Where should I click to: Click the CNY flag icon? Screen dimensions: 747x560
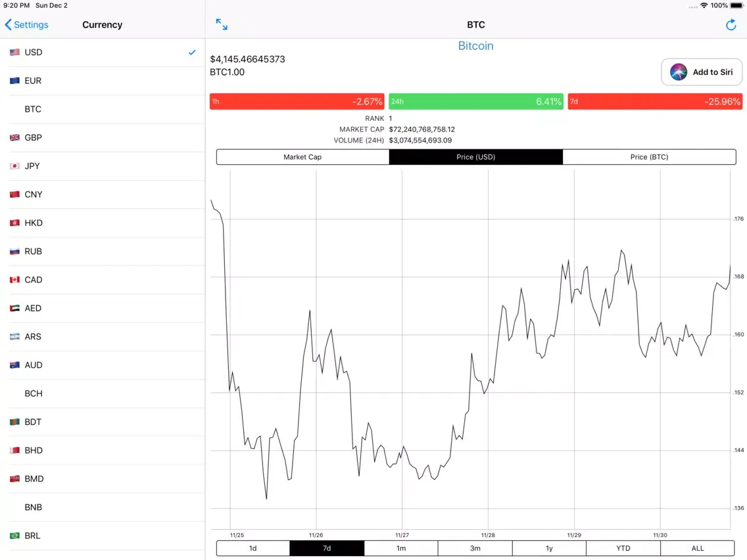coord(14,195)
